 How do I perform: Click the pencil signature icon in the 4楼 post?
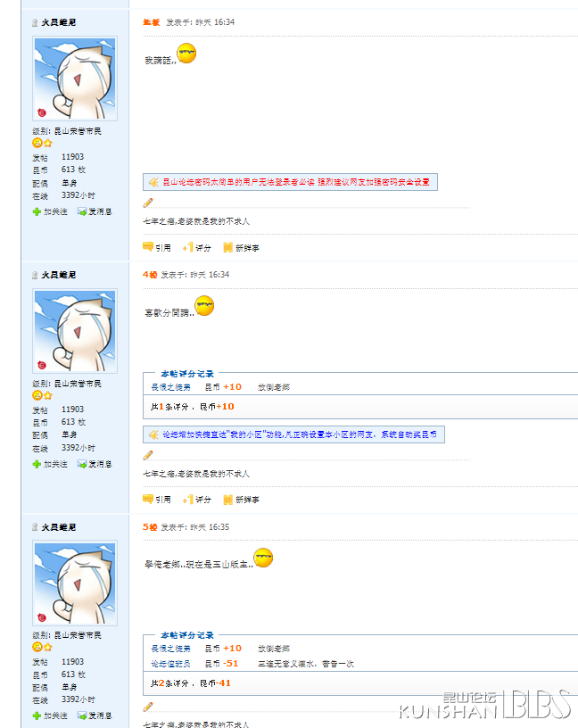tap(148, 455)
